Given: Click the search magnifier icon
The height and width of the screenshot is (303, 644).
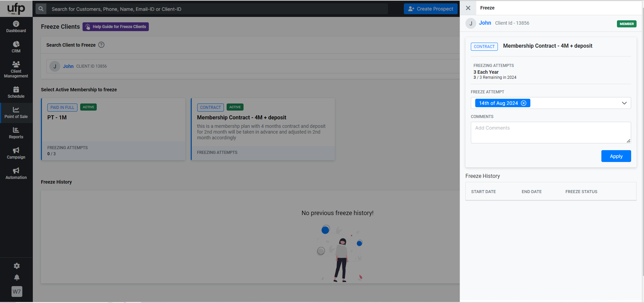Looking at the screenshot, I should pyautogui.click(x=41, y=9).
